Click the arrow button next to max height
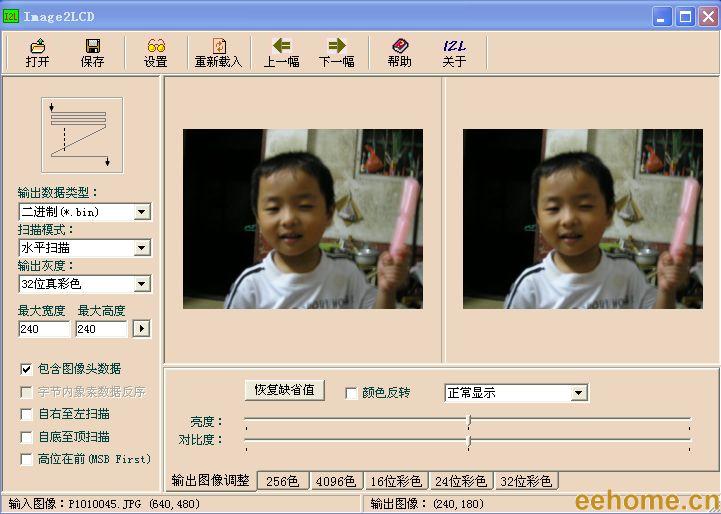The height and width of the screenshot is (514, 721). pos(142,329)
